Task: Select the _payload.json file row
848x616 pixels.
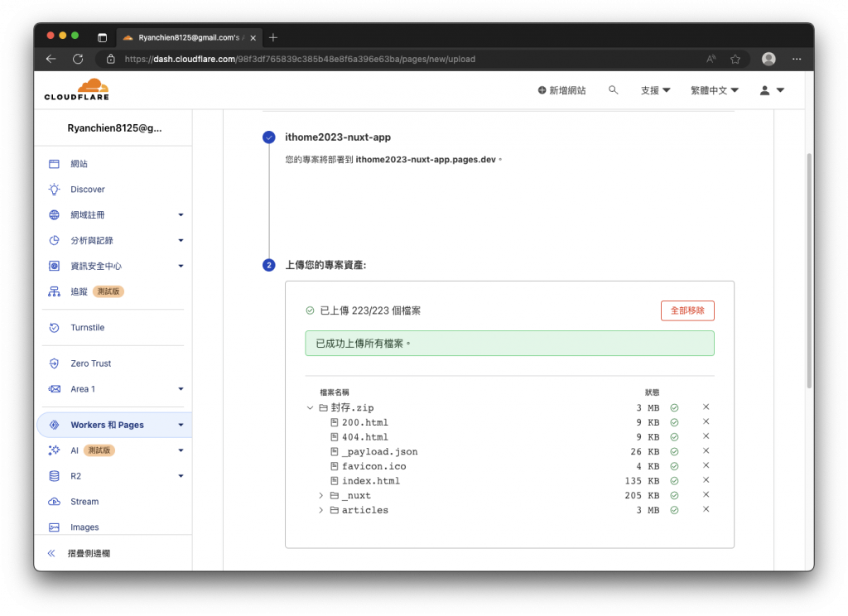Action: (509, 451)
